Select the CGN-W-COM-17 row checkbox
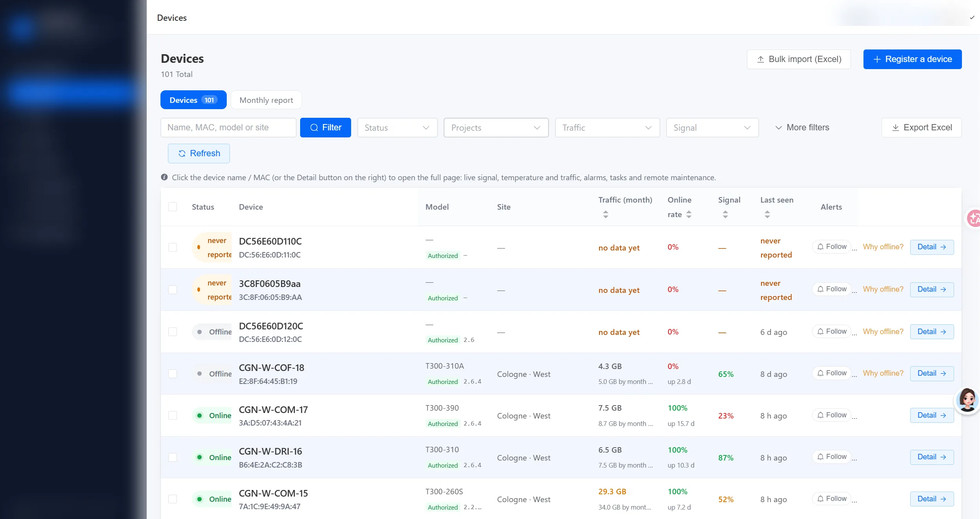This screenshot has width=980, height=519. (173, 415)
